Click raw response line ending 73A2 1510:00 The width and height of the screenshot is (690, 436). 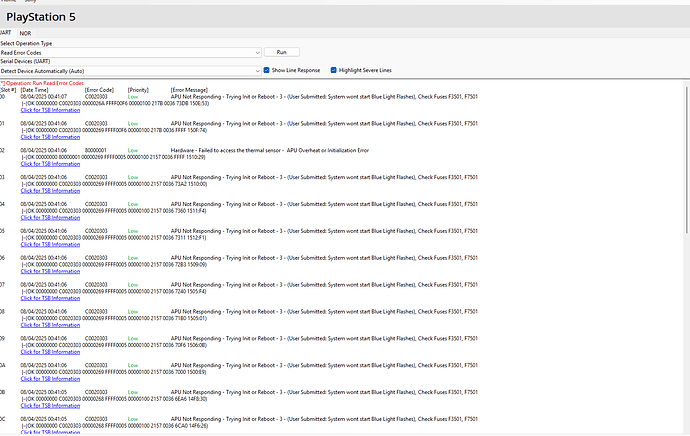[114, 184]
